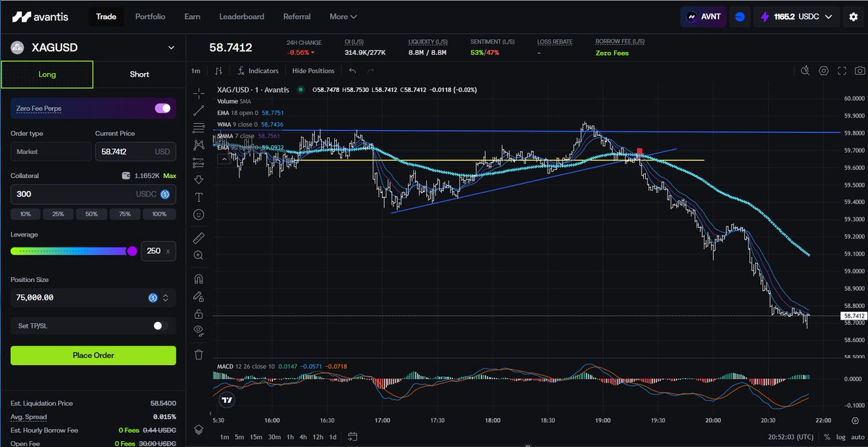
Task: Select the ruler measure tool
Action: (199, 237)
